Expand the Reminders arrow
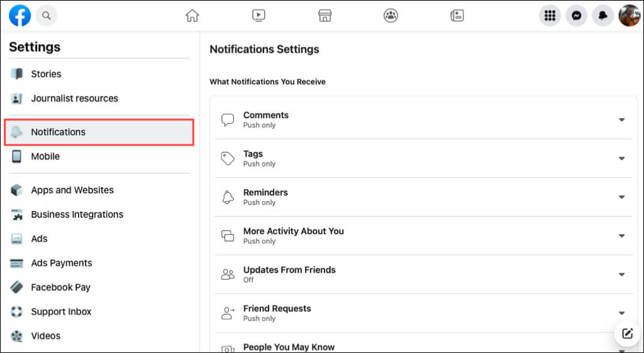The width and height of the screenshot is (644, 353). (x=622, y=197)
